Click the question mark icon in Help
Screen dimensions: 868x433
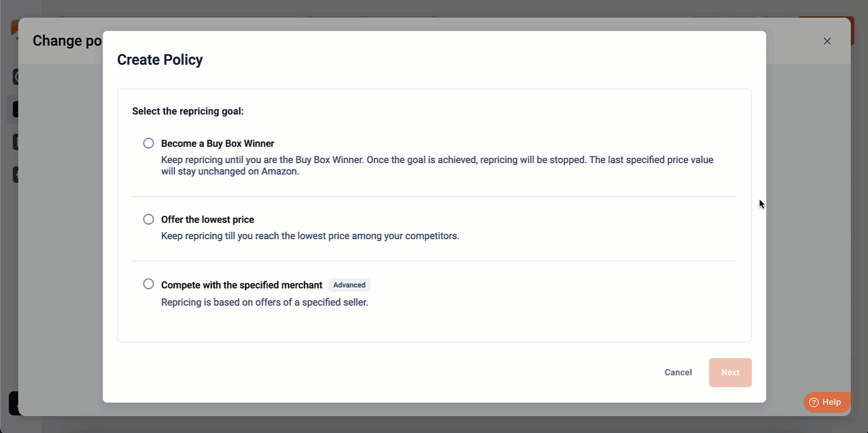click(x=814, y=402)
